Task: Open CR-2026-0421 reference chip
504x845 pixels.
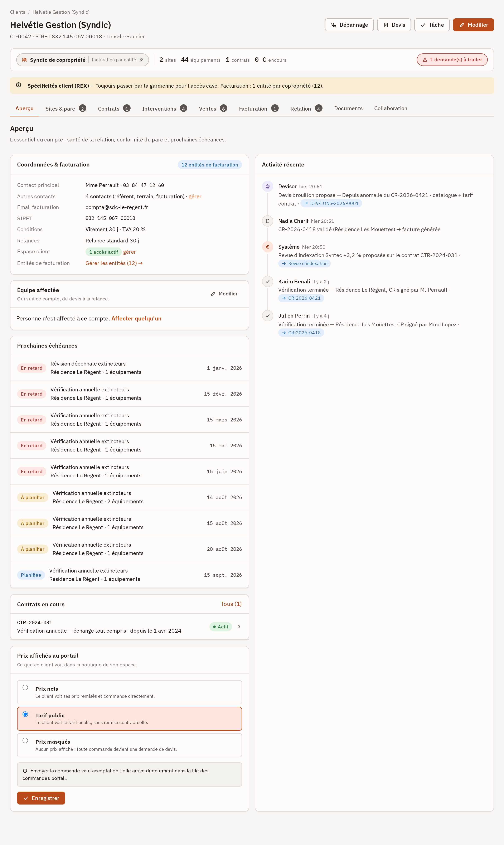Action: [301, 298]
